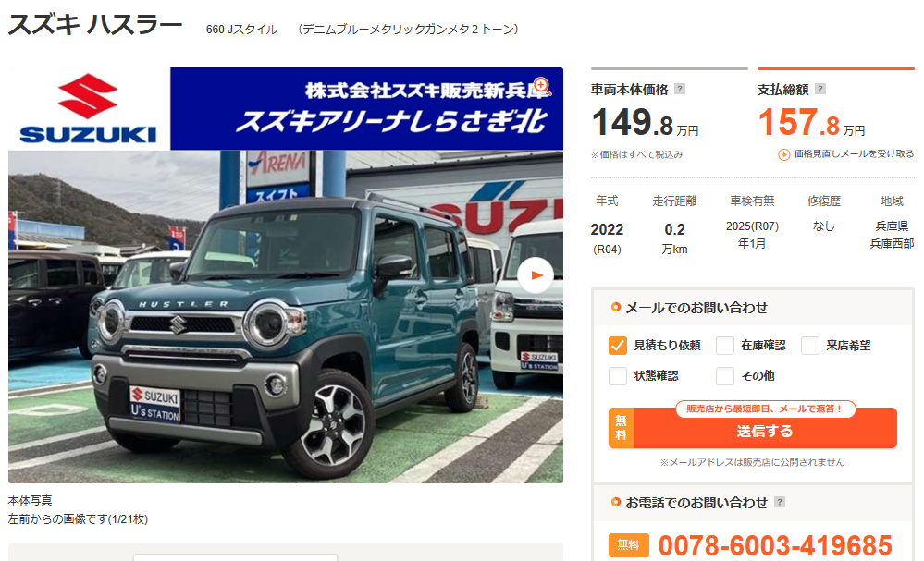Click the magnifier zoom icon on photo
The height and width of the screenshot is (561, 924).
pos(542,86)
